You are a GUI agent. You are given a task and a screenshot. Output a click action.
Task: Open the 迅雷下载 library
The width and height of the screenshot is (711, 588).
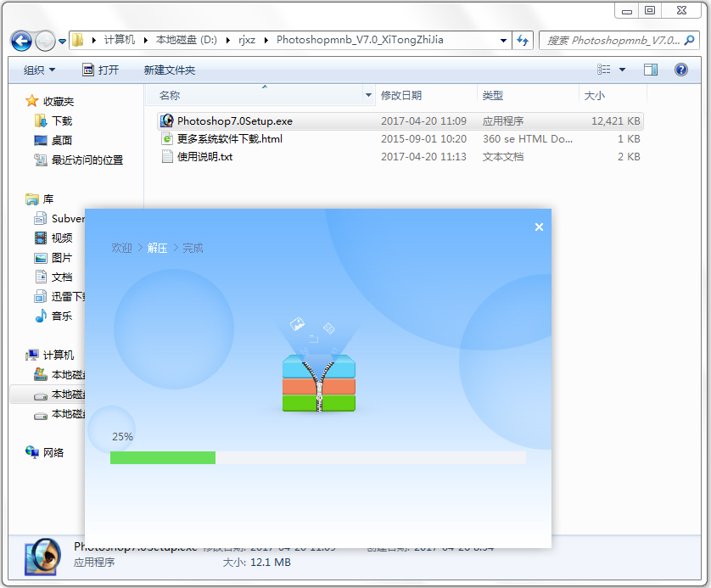tap(68, 296)
